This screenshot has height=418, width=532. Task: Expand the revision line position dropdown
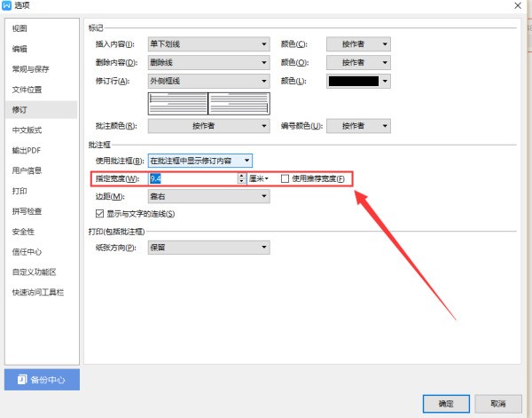coord(207,81)
